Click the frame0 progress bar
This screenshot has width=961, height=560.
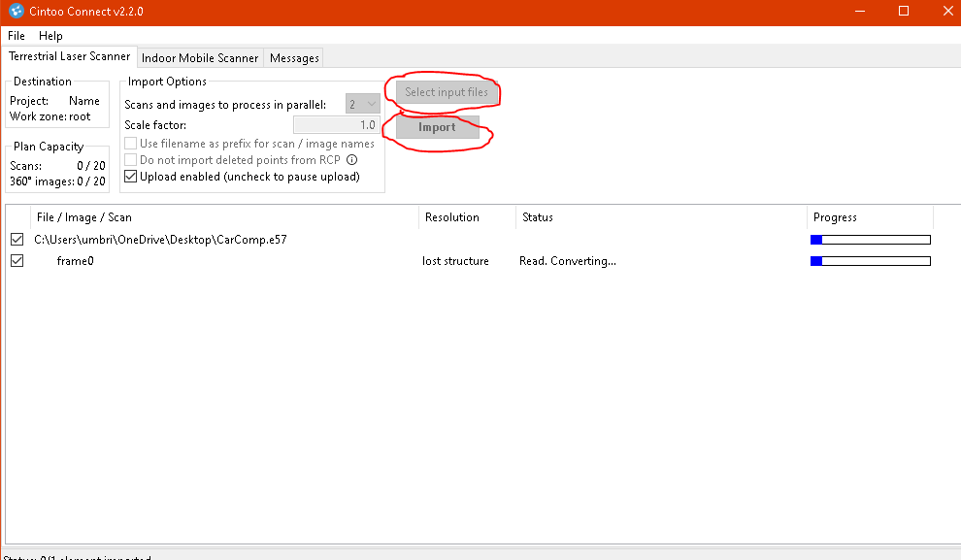coord(871,261)
